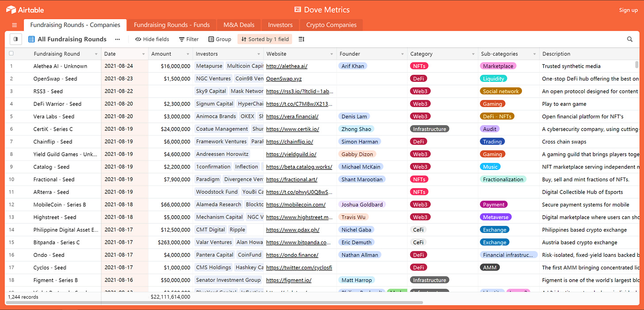
Task: Click the Sign up link
Action: click(x=628, y=10)
